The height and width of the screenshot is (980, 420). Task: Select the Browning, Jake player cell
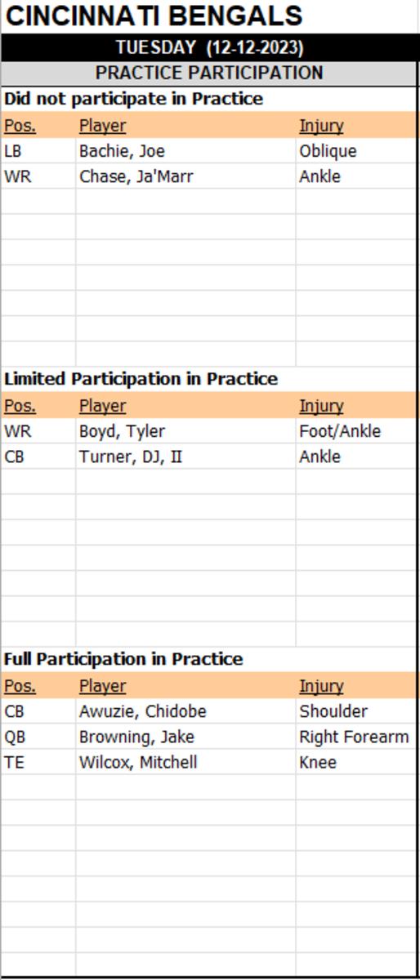pyautogui.click(x=185, y=737)
